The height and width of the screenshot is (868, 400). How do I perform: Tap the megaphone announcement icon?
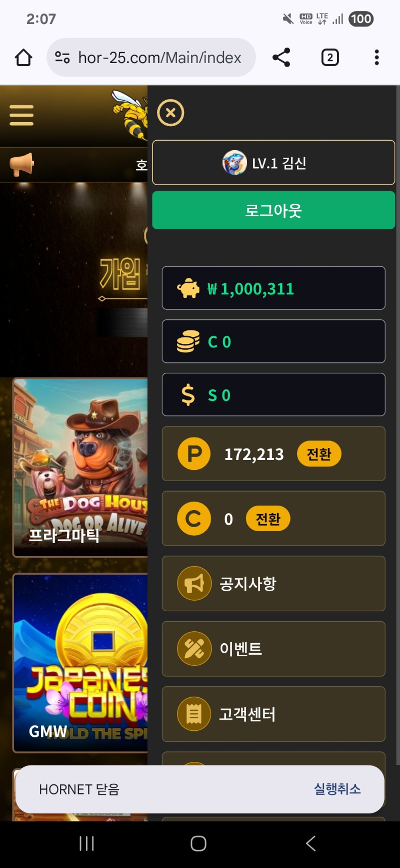coord(21,165)
